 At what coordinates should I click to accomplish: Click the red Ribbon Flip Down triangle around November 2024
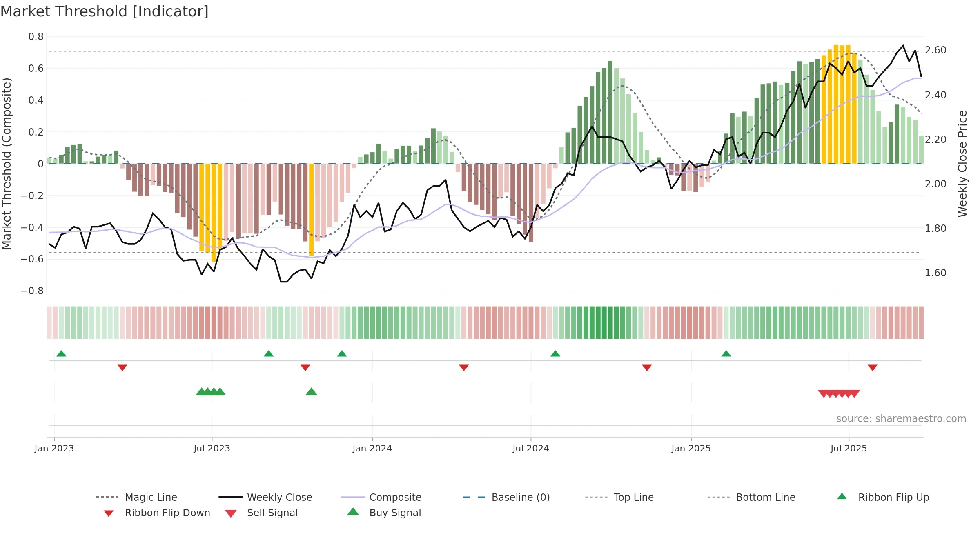coord(647,368)
